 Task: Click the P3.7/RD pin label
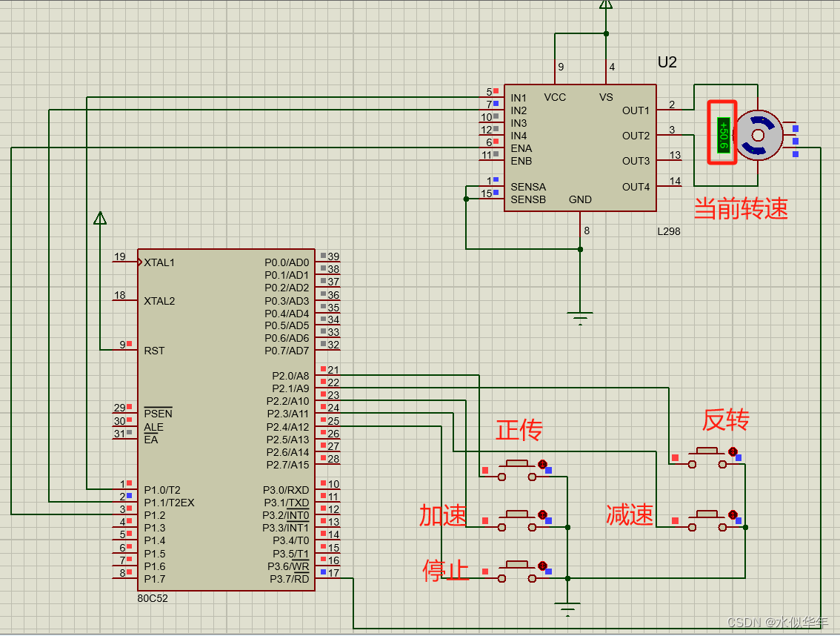coord(290,579)
